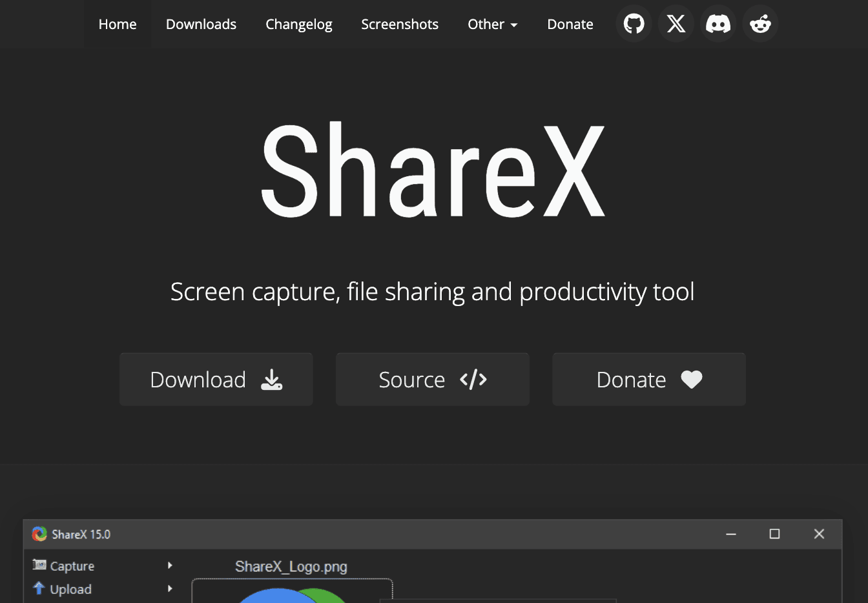The height and width of the screenshot is (603, 868).
Task: Select the ShareX_Logo.png filename text
Action: click(291, 567)
